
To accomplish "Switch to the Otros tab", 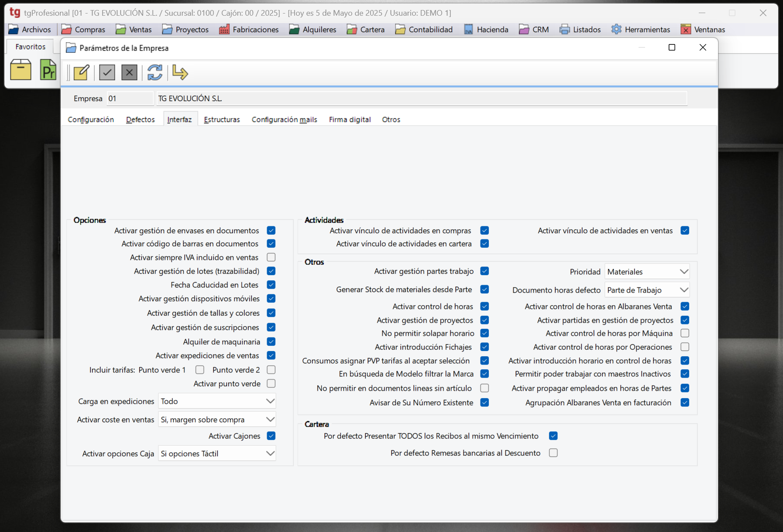I will 391,119.
